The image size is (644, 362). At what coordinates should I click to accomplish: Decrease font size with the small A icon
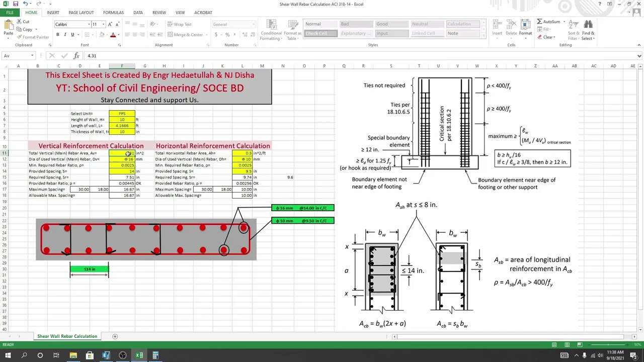pos(117,24)
